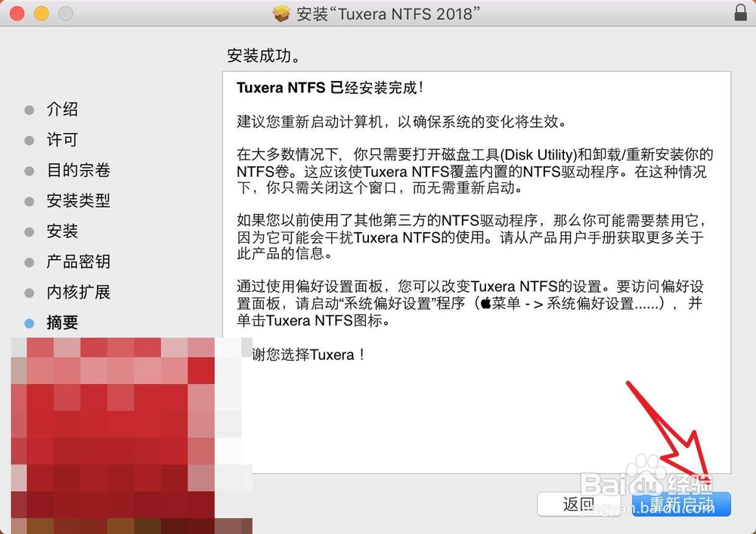Click the blue bullet beside 摘要

tap(29, 323)
